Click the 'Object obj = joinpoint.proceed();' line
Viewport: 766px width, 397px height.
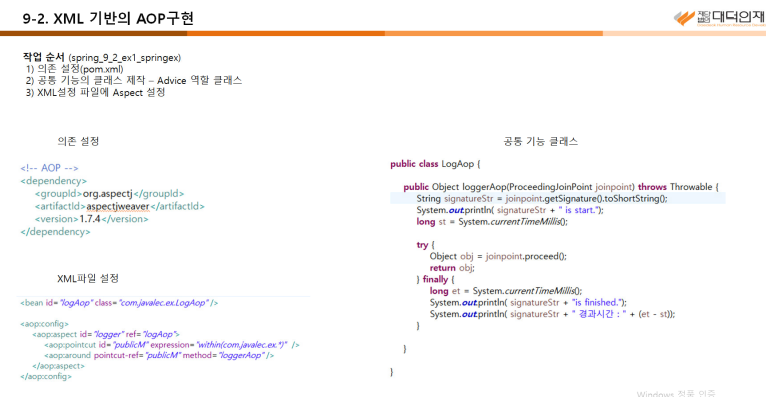click(498, 256)
